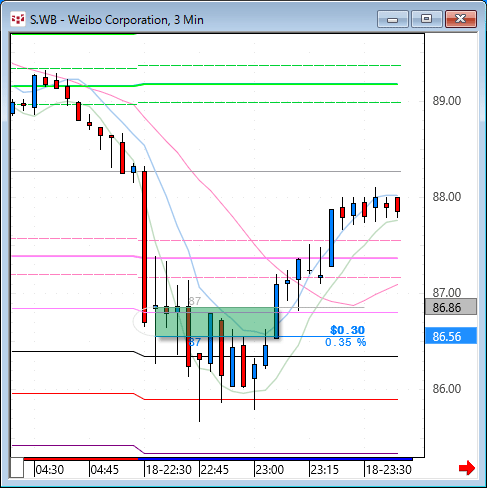Click the window title S.WB - Weibo Corporation

point(117,20)
